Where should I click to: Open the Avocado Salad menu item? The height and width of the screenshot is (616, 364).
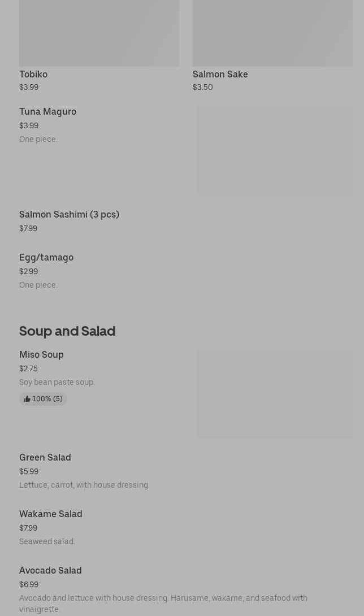(x=50, y=571)
